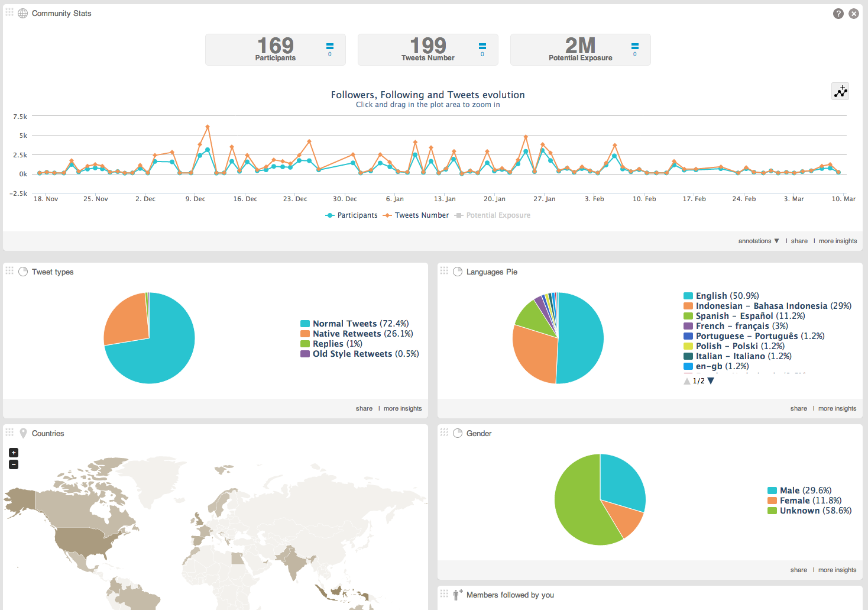Zoom out on the Countries map

point(14,464)
